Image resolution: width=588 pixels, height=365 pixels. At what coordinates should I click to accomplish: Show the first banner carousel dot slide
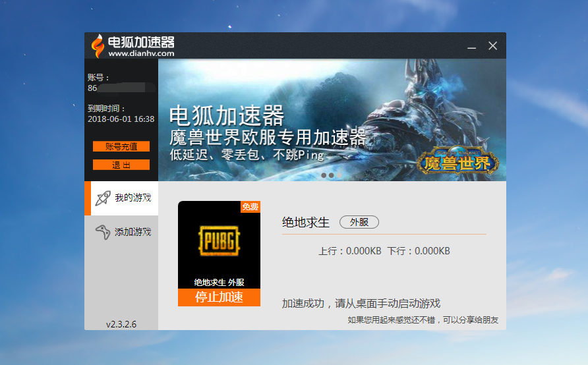coord(324,176)
